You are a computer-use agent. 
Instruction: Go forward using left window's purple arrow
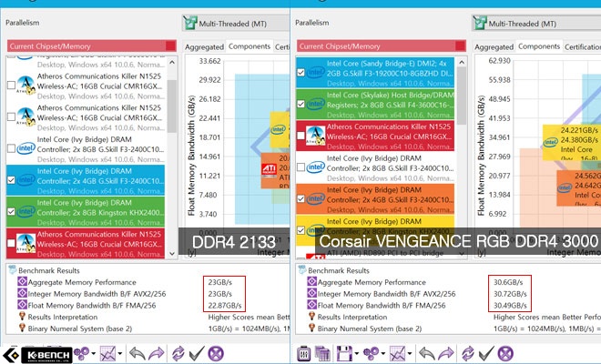click(x=157, y=353)
